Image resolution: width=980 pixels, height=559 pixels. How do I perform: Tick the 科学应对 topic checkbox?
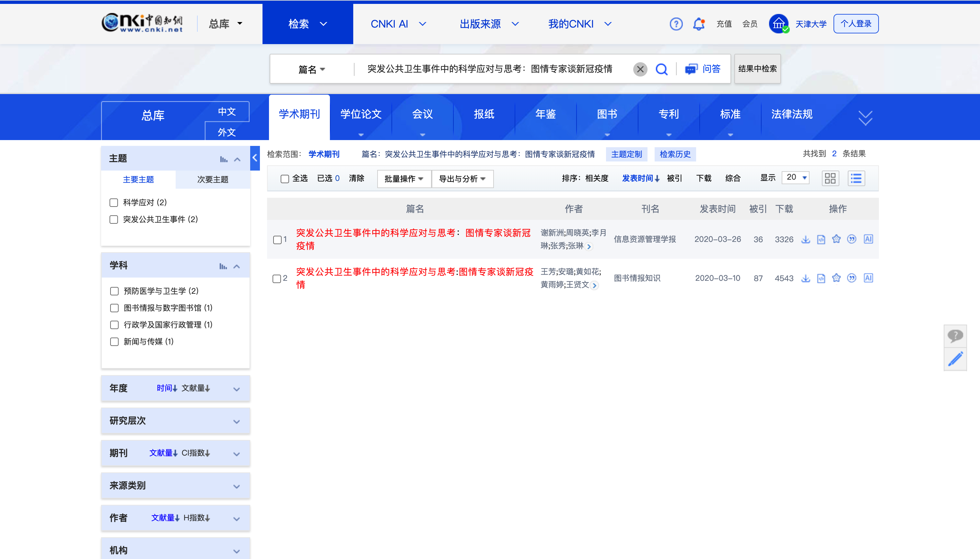[113, 202]
